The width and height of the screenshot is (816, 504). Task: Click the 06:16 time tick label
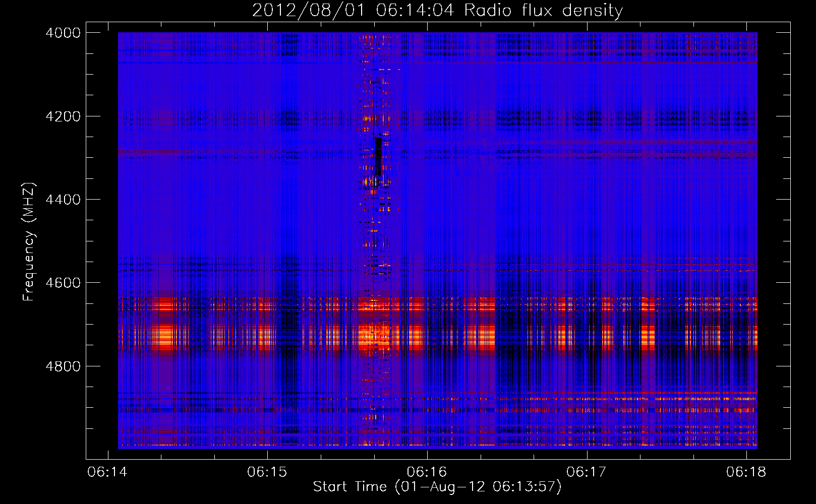pos(427,472)
